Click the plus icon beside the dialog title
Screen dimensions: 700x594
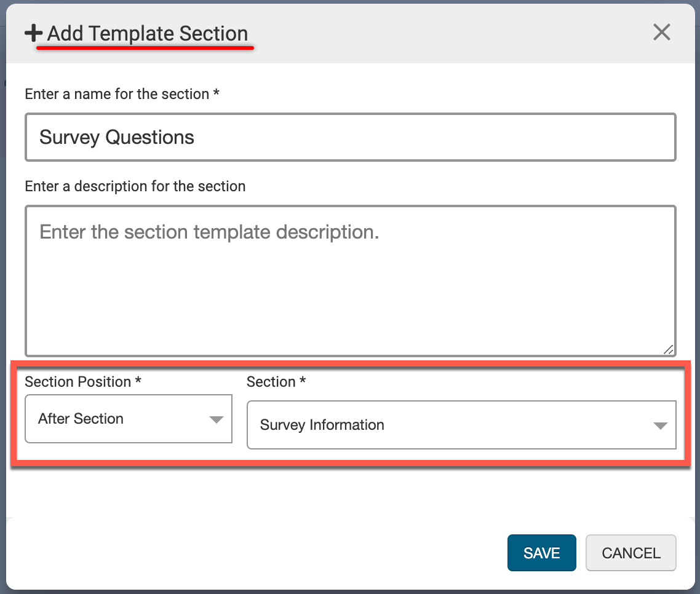point(34,33)
